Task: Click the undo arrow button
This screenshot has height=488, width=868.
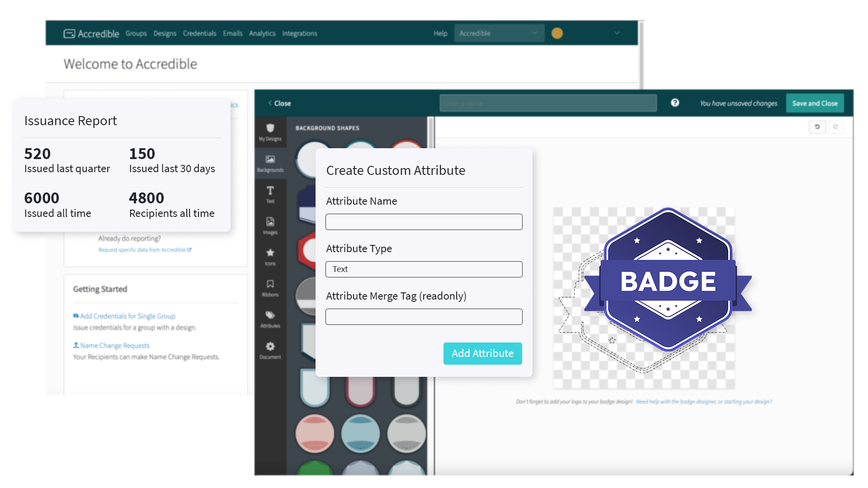Action: (x=817, y=127)
